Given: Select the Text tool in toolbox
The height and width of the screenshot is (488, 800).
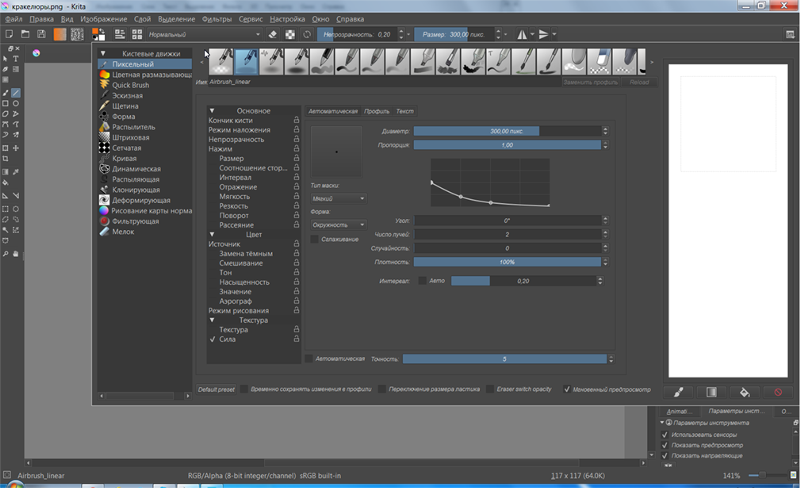Looking at the screenshot, I should (x=16, y=59).
